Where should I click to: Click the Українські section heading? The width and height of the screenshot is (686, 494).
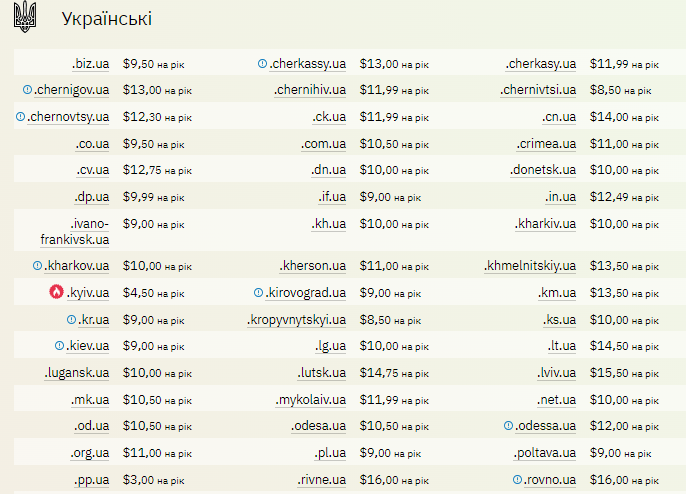tap(107, 19)
